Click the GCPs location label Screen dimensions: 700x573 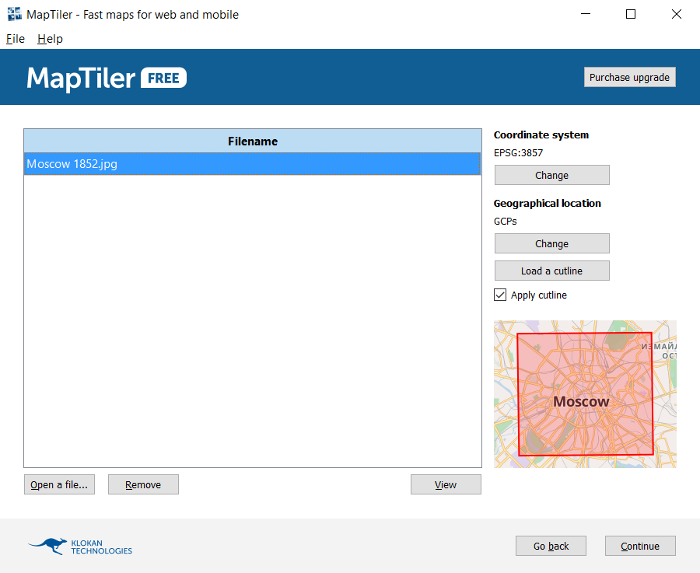[x=505, y=221]
